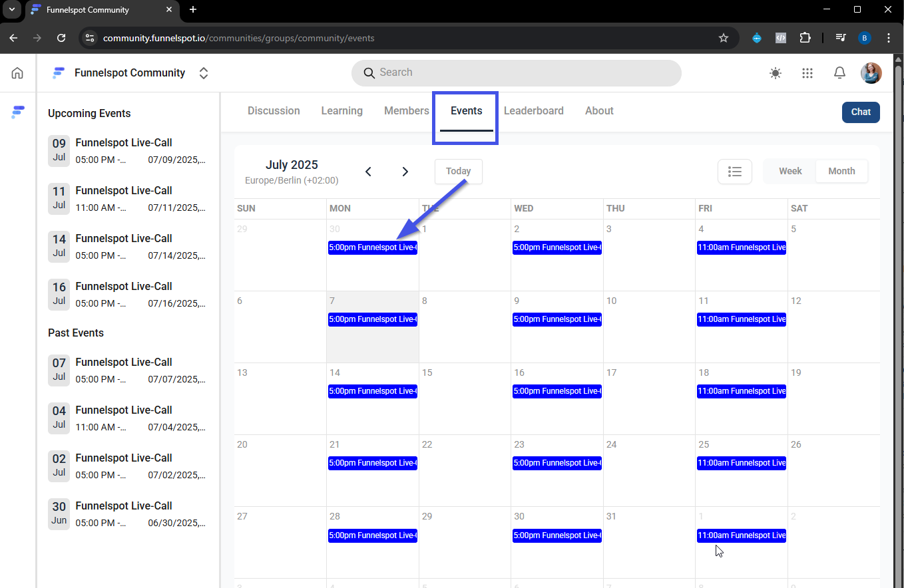Bookmark this page with star icon

(x=724, y=38)
